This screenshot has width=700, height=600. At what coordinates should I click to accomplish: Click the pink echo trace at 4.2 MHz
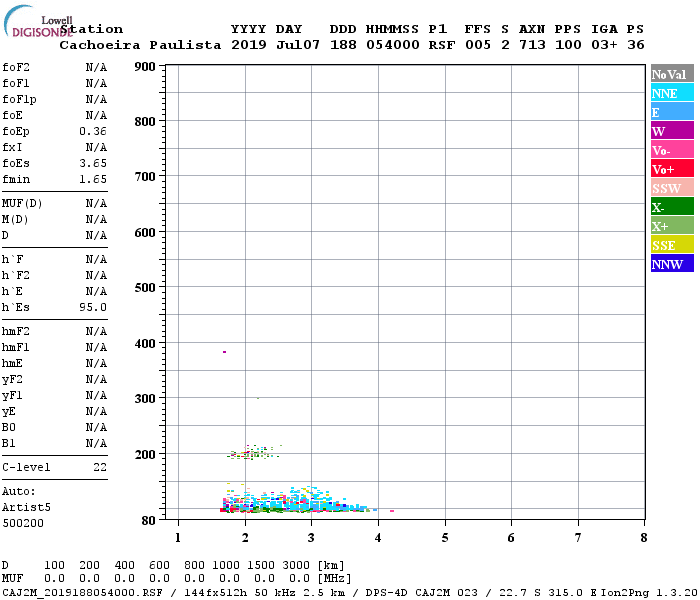click(x=392, y=511)
